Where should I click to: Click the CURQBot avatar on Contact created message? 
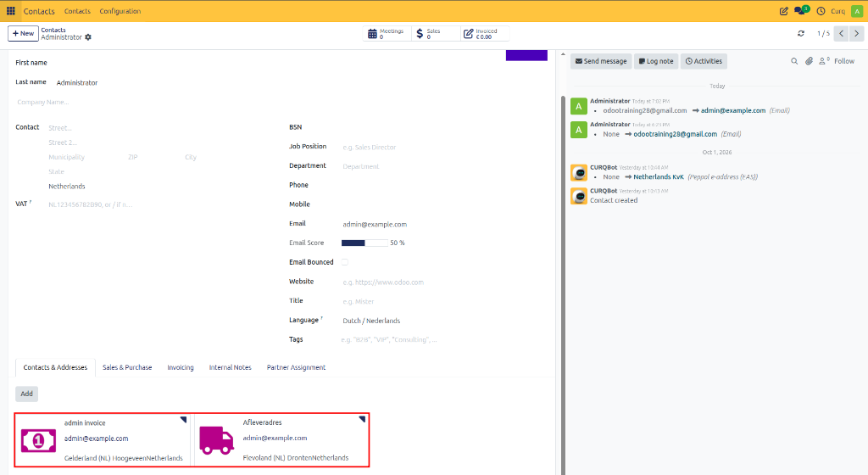(579, 196)
